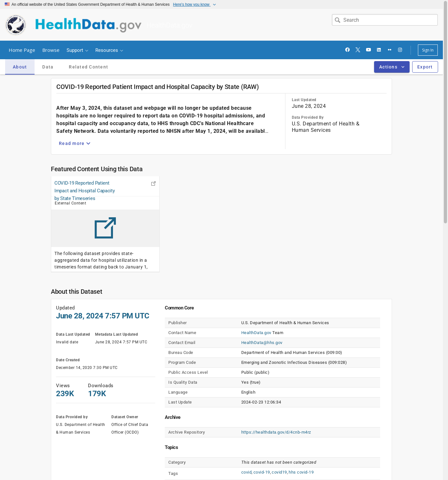
Task: Switch to the Related Content tab
Action: click(x=88, y=67)
